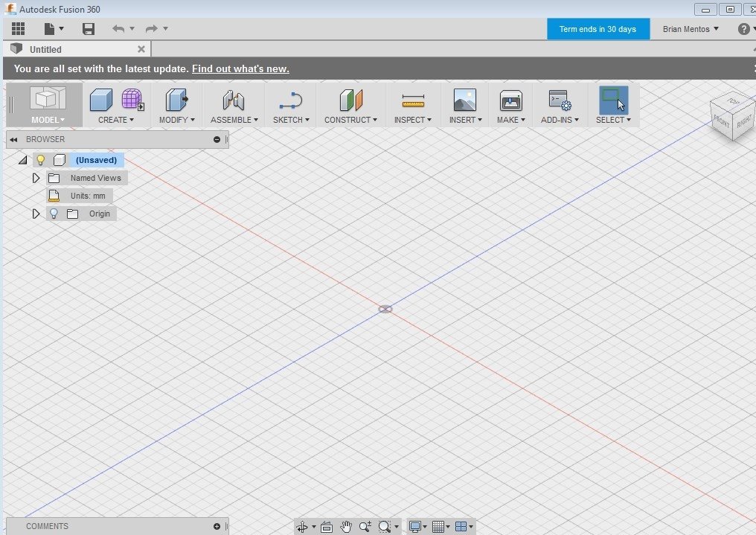Toggle visibility bulb of Origin folder
The height and width of the screenshot is (535, 756).
pyautogui.click(x=54, y=214)
